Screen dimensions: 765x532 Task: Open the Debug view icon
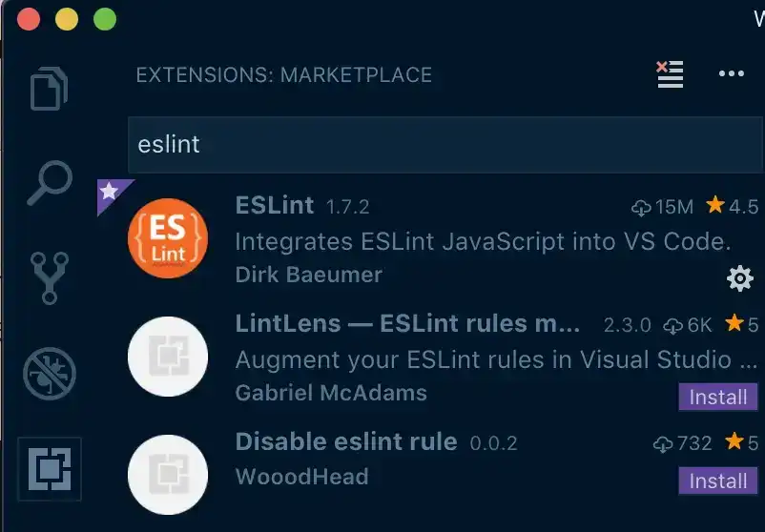pos(50,374)
